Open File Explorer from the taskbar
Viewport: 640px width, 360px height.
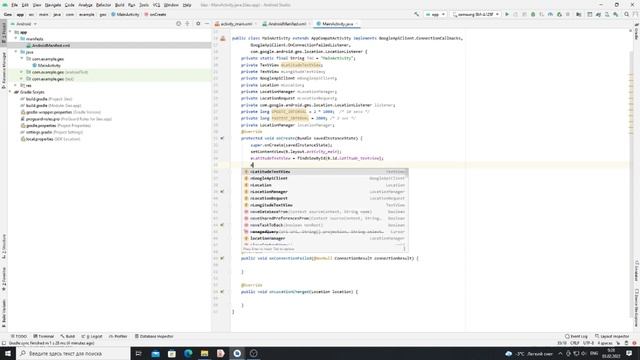click(204, 353)
